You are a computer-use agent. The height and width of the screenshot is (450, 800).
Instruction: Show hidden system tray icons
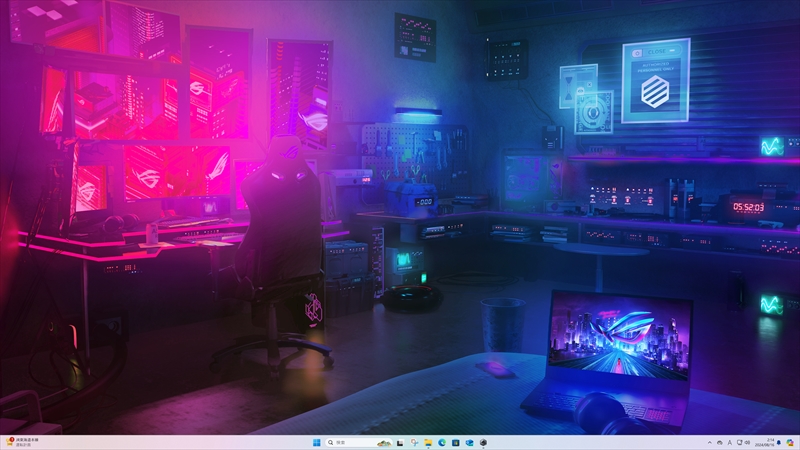click(x=710, y=442)
